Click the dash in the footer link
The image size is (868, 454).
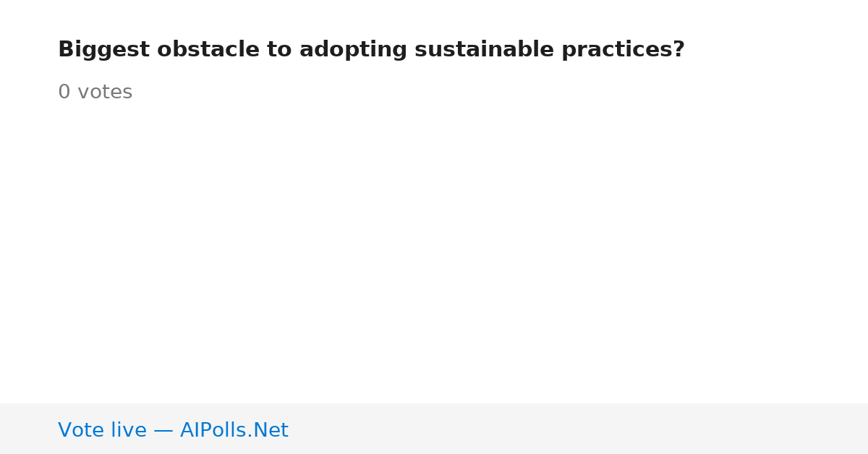(x=163, y=431)
